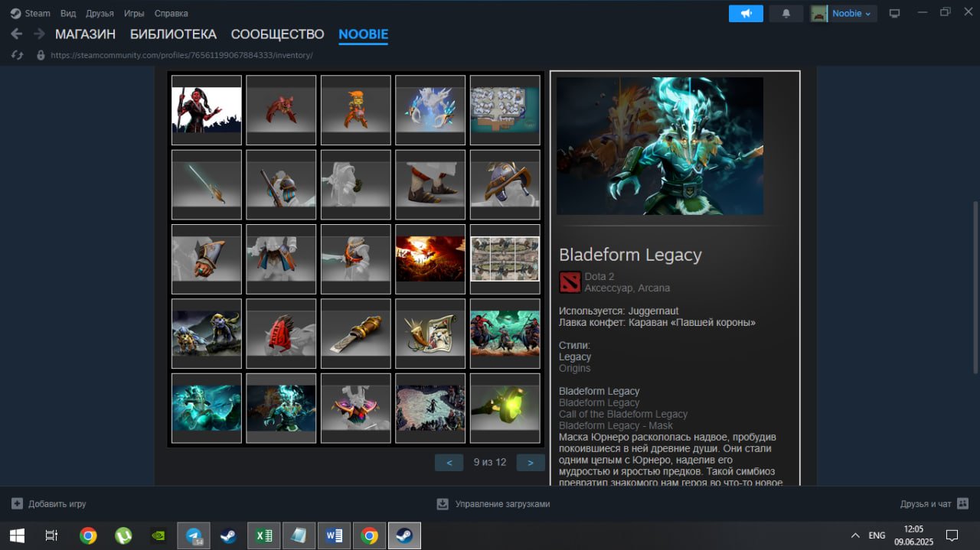Open Друзья и чат
This screenshot has width=980, height=550.
pyautogui.click(x=934, y=504)
